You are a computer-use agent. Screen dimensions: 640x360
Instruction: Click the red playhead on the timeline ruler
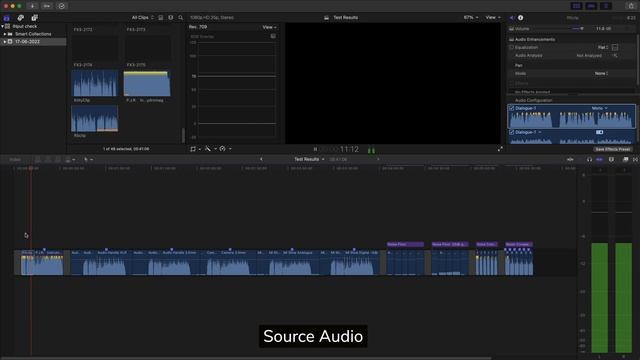31,168
